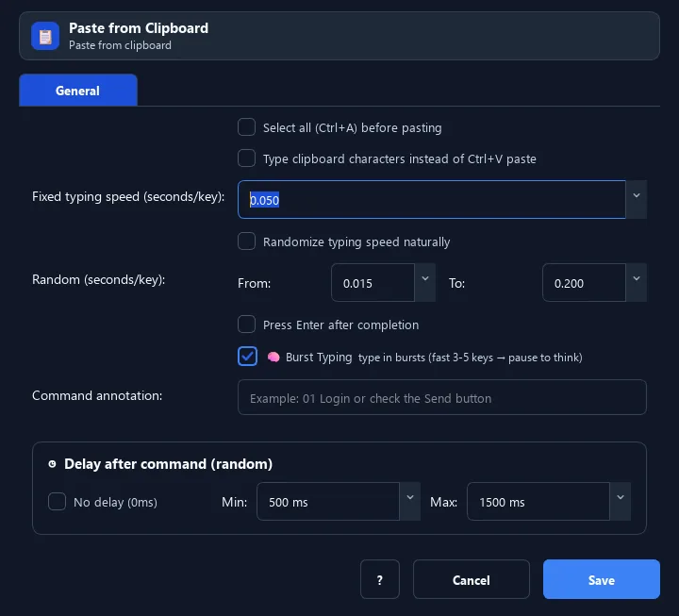
Task: Click the pink brain Burst Typing icon
Action: pos(273,357)
